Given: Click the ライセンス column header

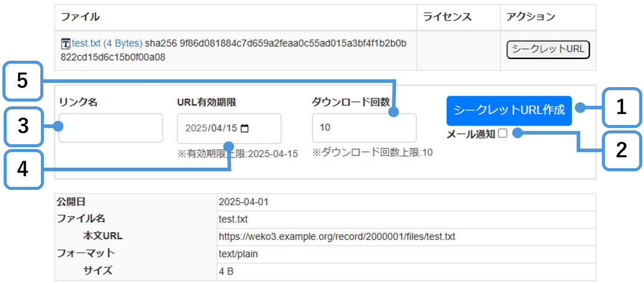Looking at the screenshot, I should pos(447,17).
